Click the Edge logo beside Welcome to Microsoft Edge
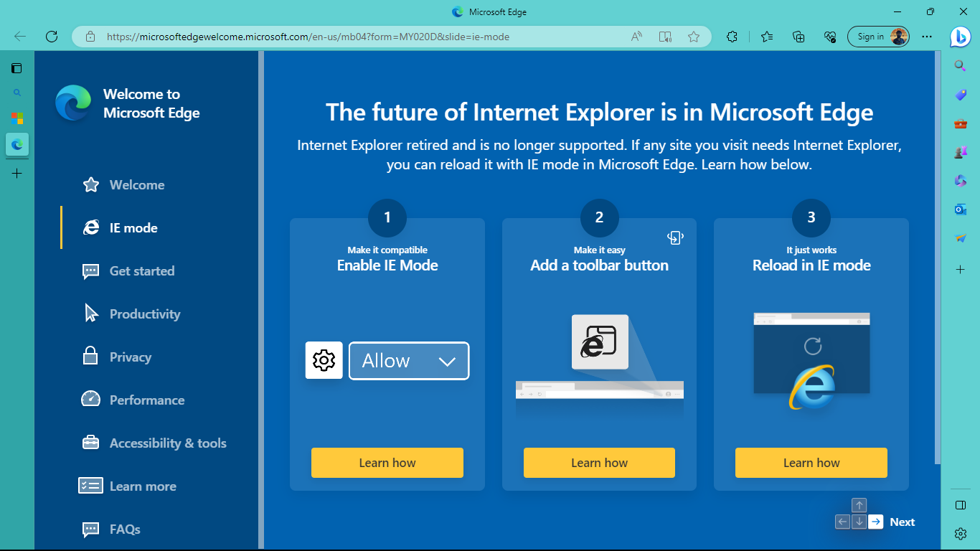The width and height of the screenshot is (980, 551). click(x=73, y=103)
